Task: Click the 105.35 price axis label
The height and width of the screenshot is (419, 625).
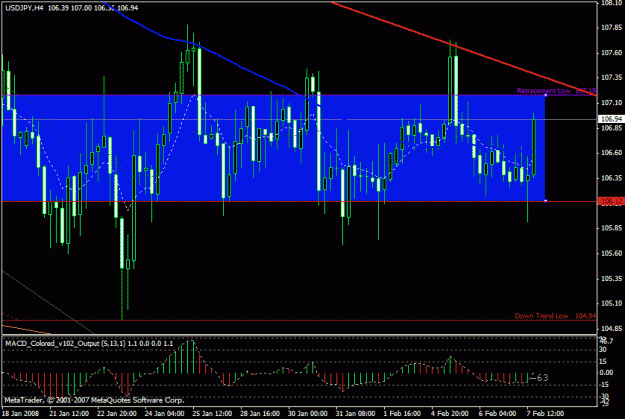Action: (x=611, y=278)
